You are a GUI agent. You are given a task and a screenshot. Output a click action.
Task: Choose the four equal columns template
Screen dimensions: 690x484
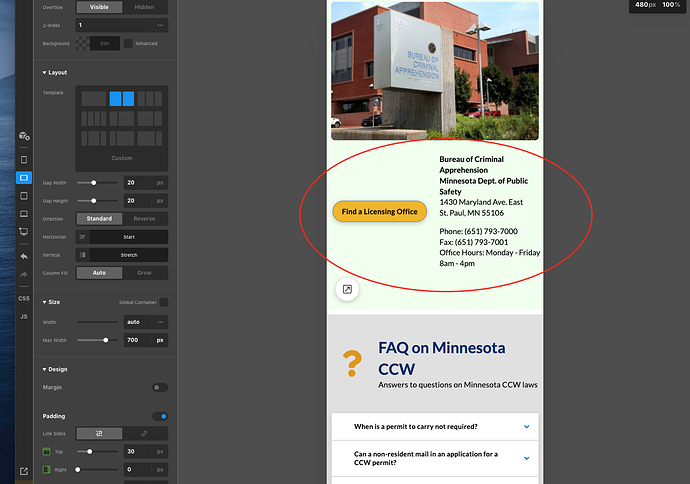pyautogui.click(x=94, y=118)
